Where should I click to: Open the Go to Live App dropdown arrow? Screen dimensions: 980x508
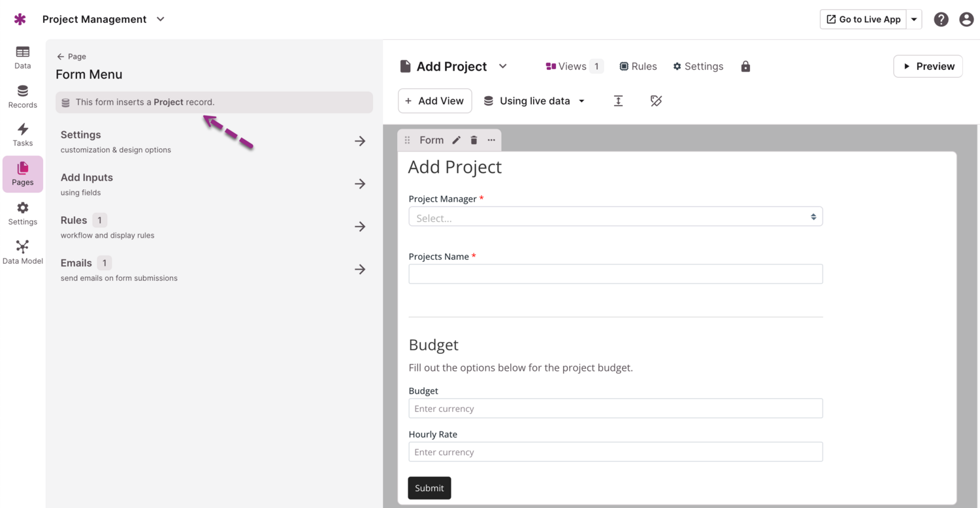click(914, 20)
